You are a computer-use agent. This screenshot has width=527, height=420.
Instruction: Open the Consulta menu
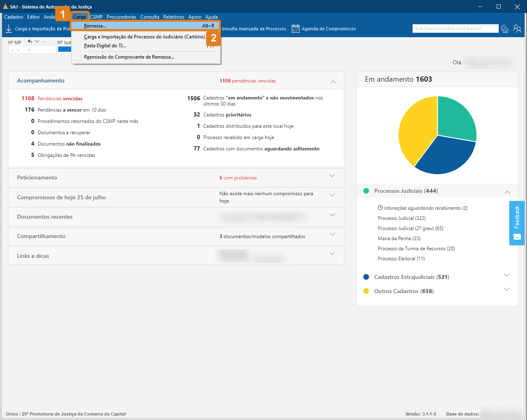pos(150,17)
